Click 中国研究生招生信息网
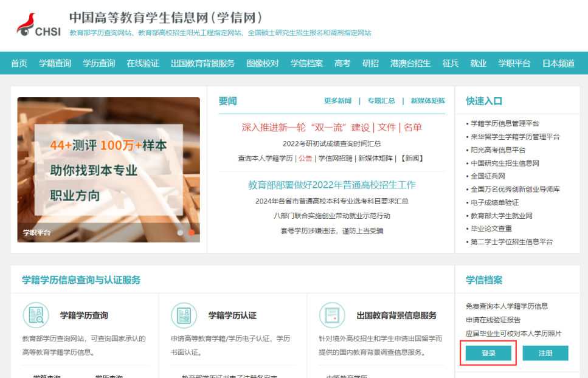588x378 pixels. [x=505, y=163]
